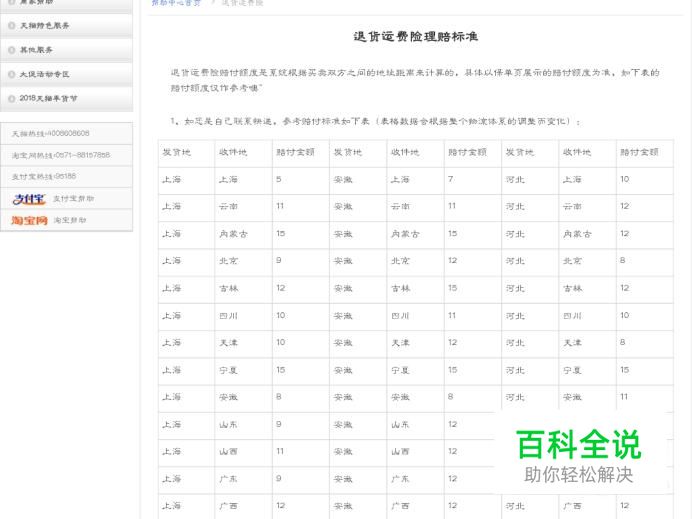Click payout value 11 for 上海 to 山西
The image size is (692, 519).
[280, 451]
